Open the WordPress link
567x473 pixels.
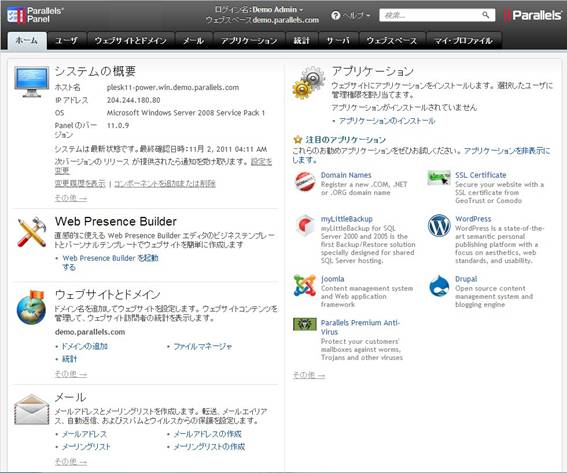(x=473, y=219)
